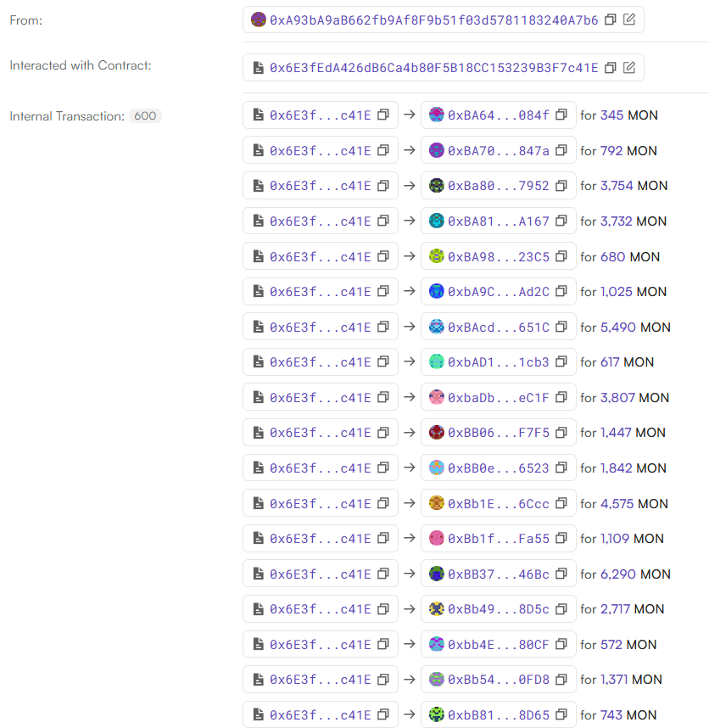Copy recipient address 0xbB81...8D65
This screenshot has height=728, width=709.
(x=561, y=714)
